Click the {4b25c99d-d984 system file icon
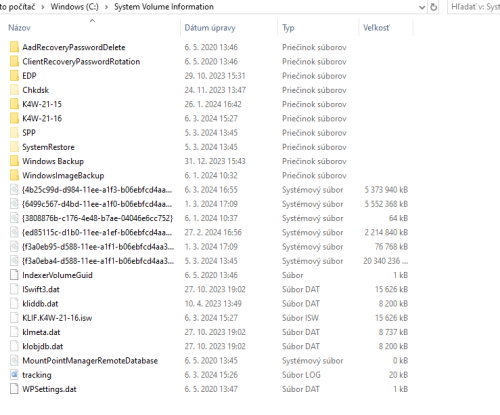 pyautogui.click(x=14, y=190)
